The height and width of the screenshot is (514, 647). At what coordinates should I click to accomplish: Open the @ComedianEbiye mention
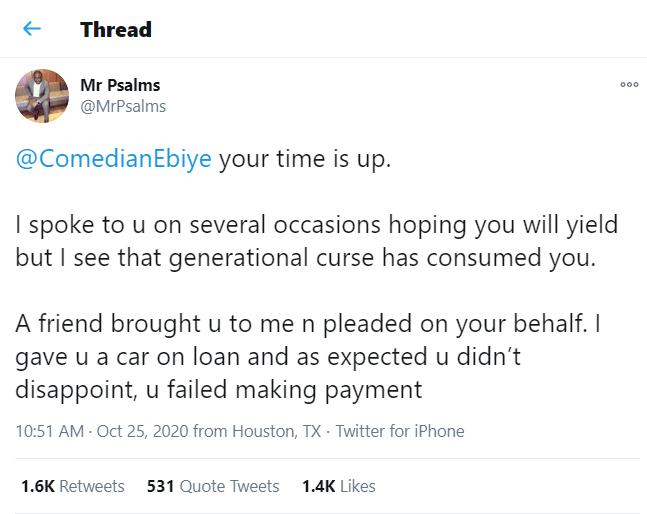coord(115,161)
